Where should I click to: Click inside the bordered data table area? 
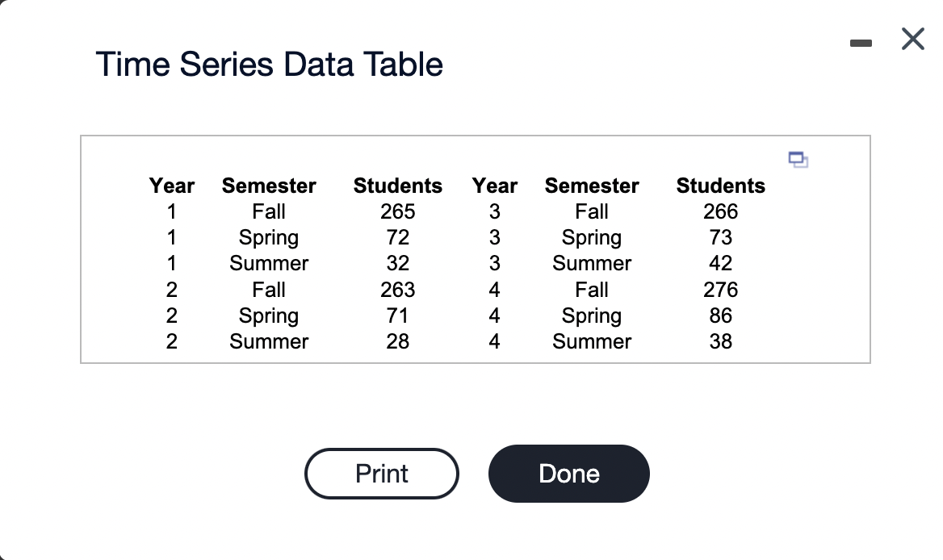(x=475, y=249)
